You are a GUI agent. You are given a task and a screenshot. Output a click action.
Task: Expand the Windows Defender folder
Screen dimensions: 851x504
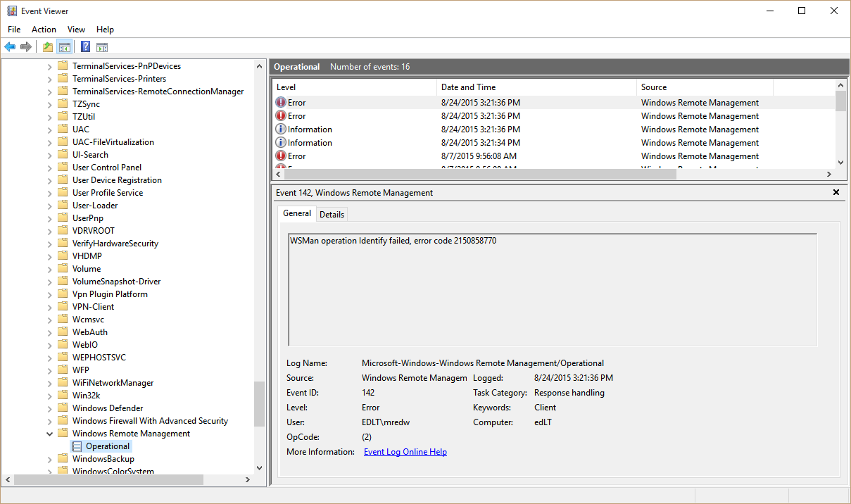click(x=50, y=408)
